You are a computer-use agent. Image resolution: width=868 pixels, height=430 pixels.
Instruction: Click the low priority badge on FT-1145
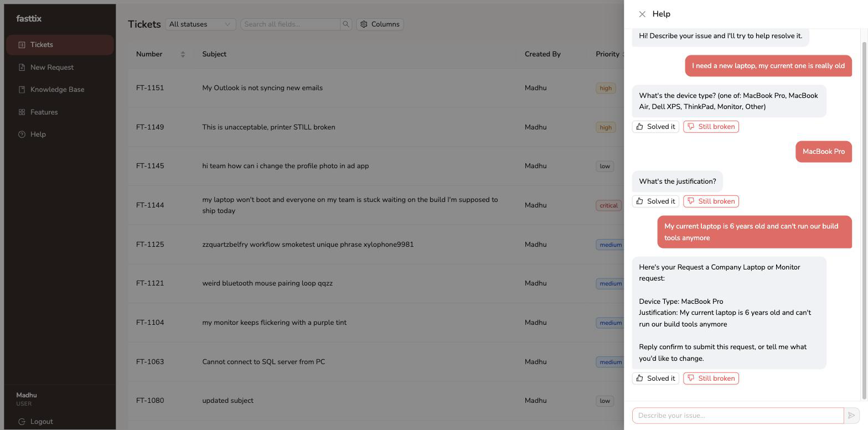[604, 166]
